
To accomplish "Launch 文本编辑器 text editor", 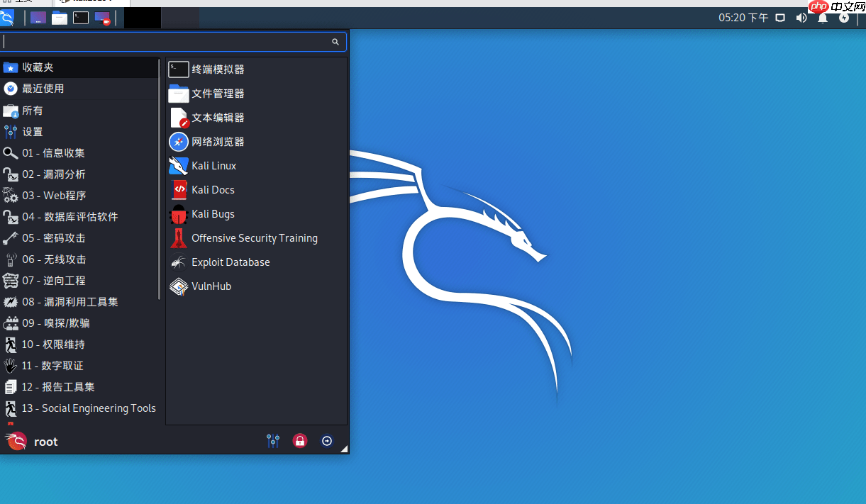I will [256, 118].
